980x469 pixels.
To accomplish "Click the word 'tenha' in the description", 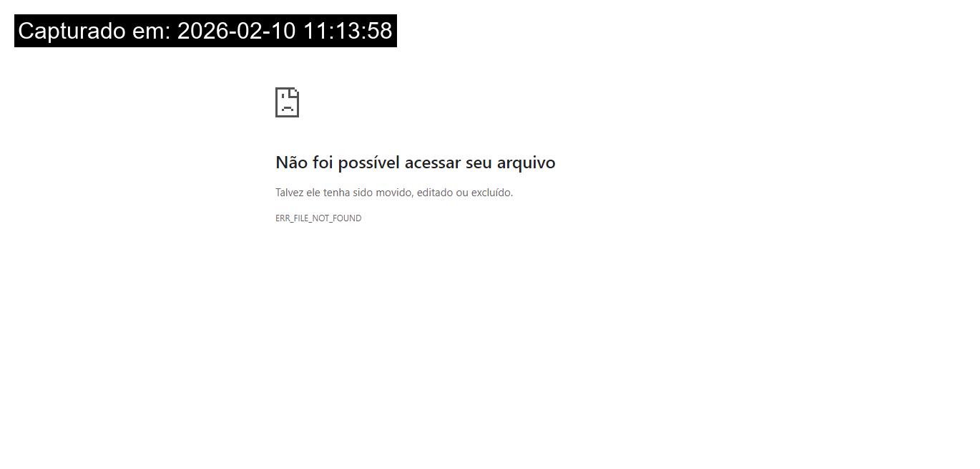I will coord(336,193).
